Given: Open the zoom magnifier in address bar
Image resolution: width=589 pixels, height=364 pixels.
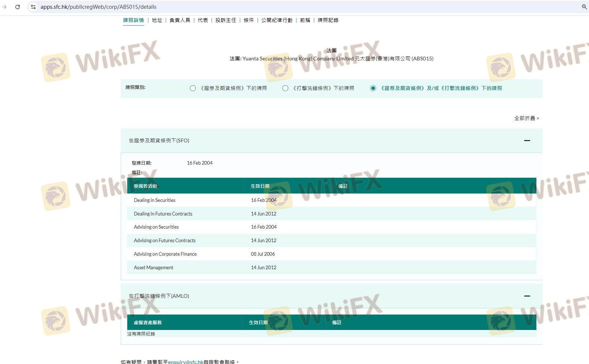Looking at the screenshot, I should (x=584, y=7).
